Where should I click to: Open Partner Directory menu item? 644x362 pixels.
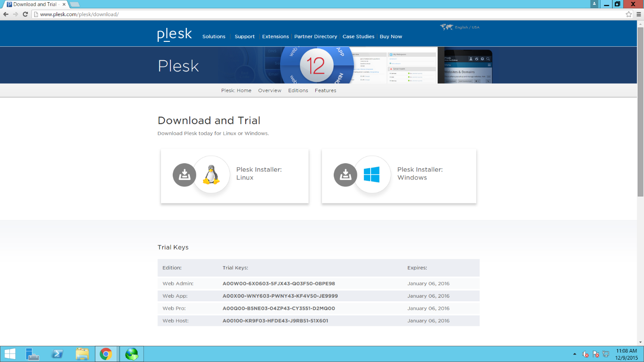click(316, 36)
